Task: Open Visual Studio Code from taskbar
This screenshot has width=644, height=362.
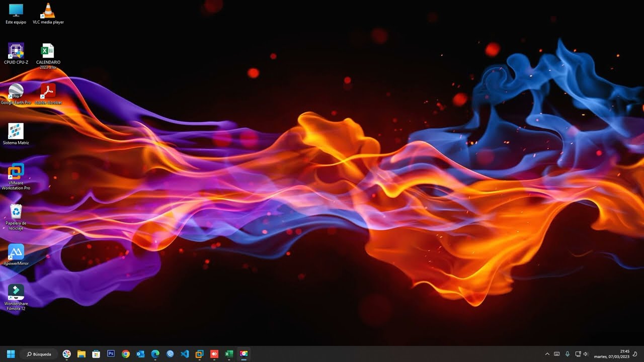Action: (x=185, y=354)
